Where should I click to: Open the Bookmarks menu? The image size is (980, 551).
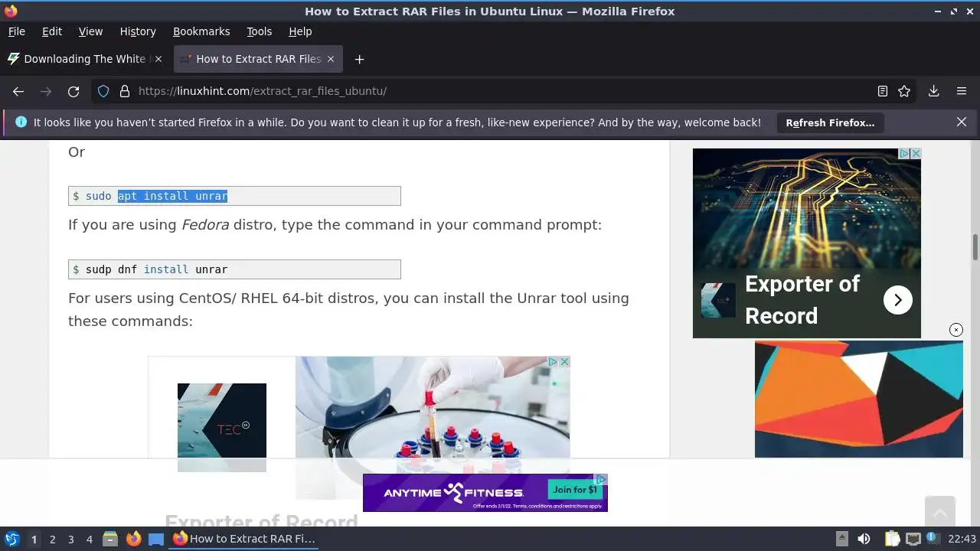[201, 31]
